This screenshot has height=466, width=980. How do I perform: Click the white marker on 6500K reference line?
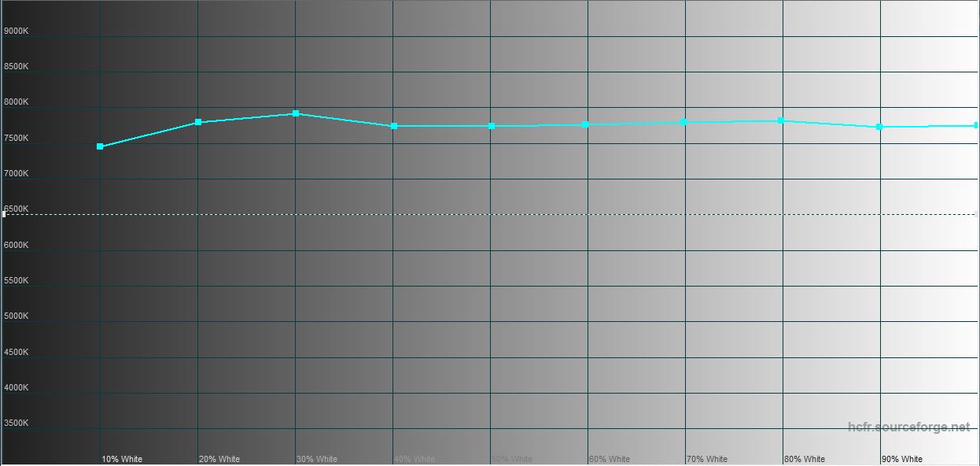(4, 214)
